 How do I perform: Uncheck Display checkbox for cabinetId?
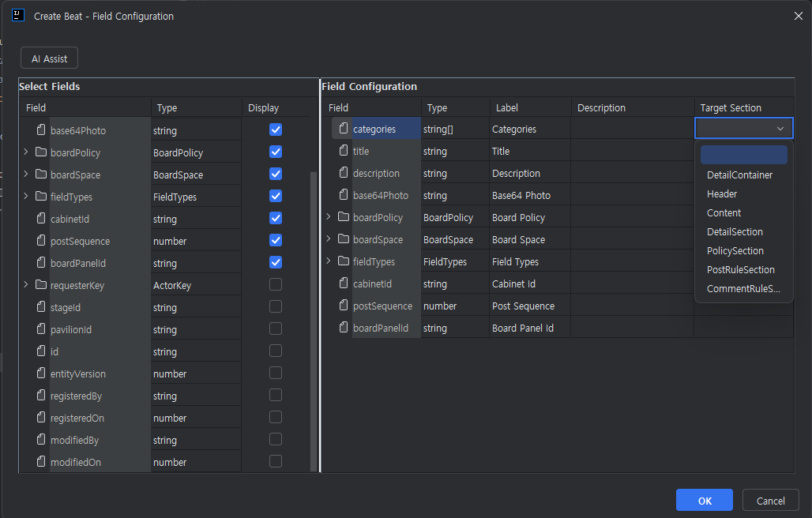276,219
